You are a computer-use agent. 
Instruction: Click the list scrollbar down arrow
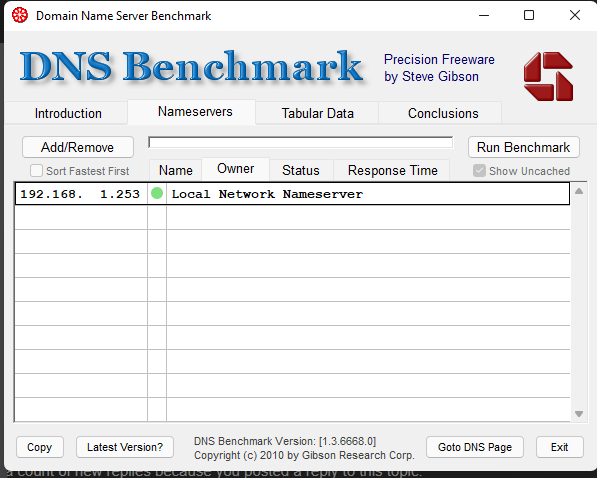coord(579,414)
